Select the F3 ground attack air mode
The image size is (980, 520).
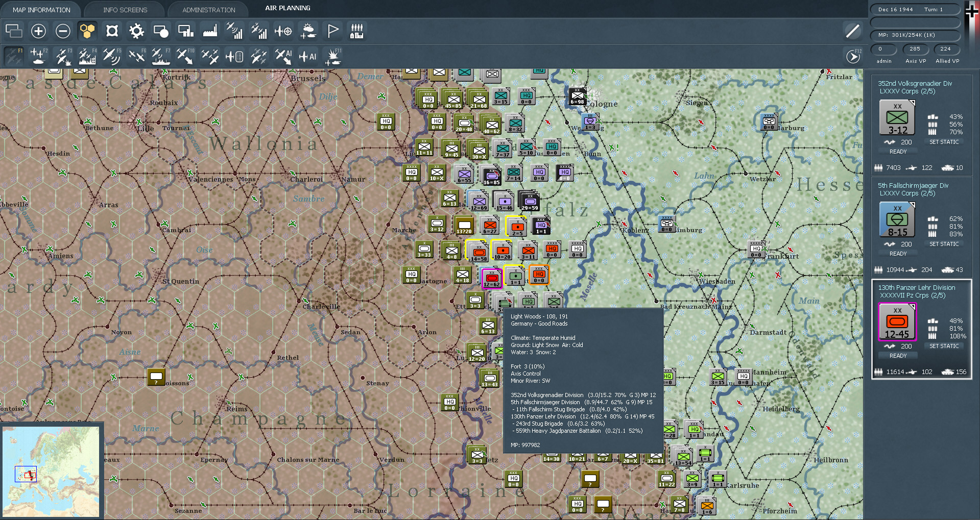point(63,56)
